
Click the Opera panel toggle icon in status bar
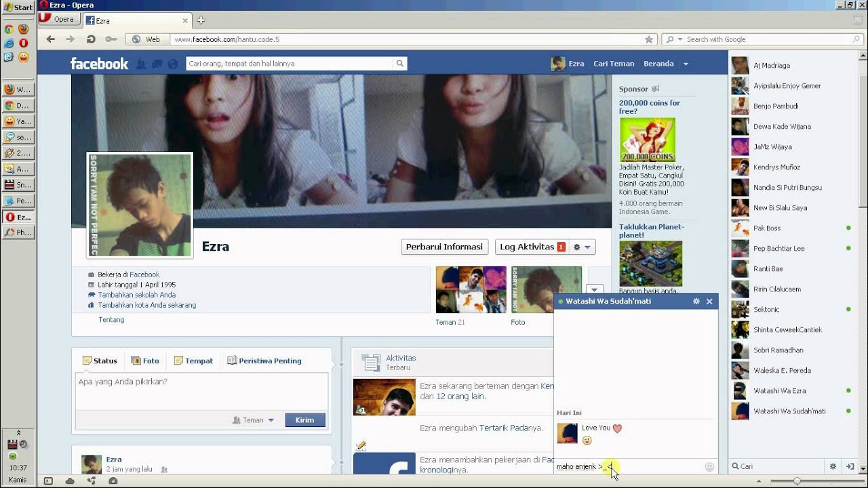(x=48, y=481)
